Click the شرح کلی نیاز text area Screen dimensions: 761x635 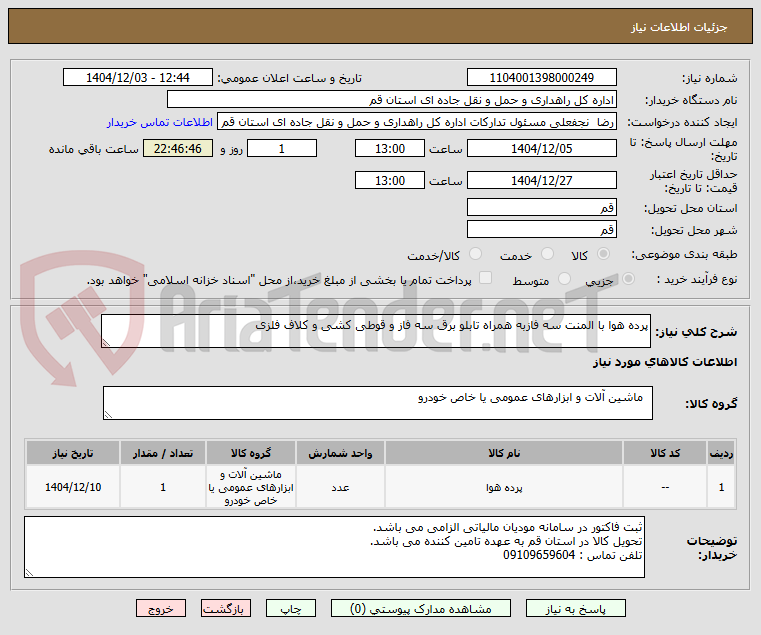pos(376,331)
